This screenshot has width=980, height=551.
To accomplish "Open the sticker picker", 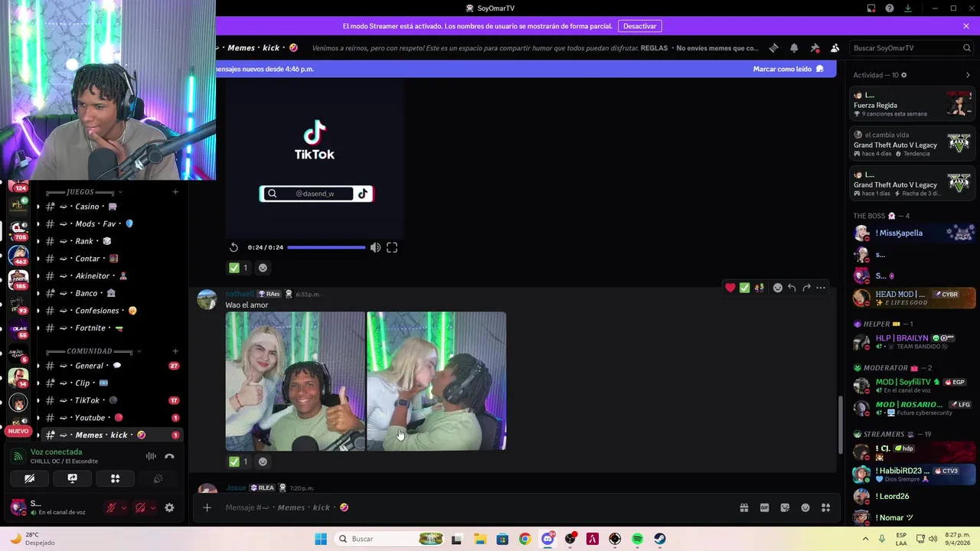I will (785, 507).
